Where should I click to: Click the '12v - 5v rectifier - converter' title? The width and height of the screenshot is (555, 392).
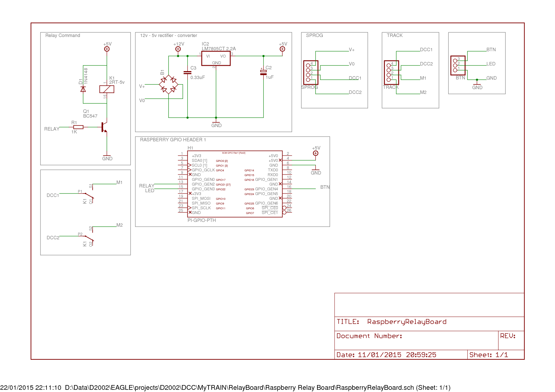[168, 35]
